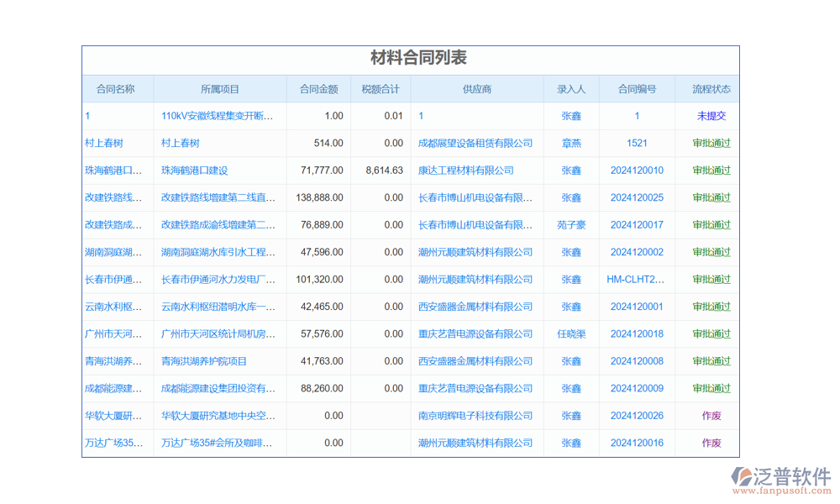The width and height of the screenshot is (840, 504).
Task: Open contract number 2024120010
Action: [x=637, y=171]
